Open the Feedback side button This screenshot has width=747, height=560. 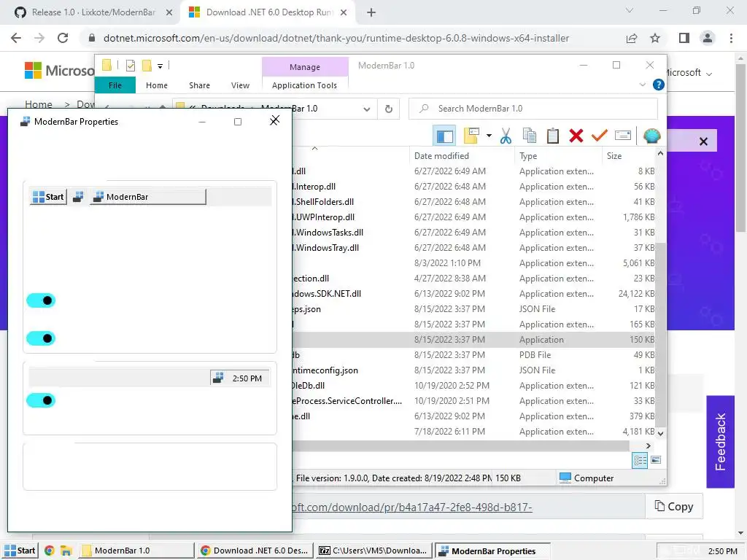[x=720, y=441]
